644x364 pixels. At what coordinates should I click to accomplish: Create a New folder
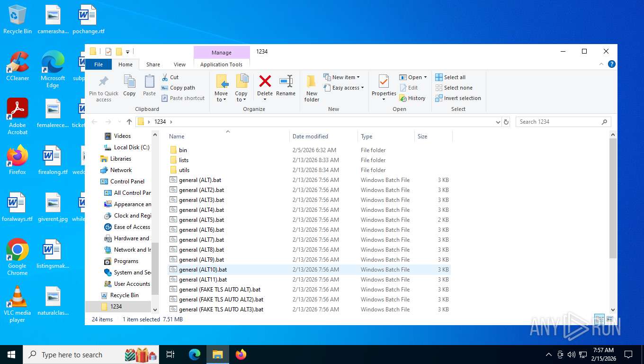312,88
